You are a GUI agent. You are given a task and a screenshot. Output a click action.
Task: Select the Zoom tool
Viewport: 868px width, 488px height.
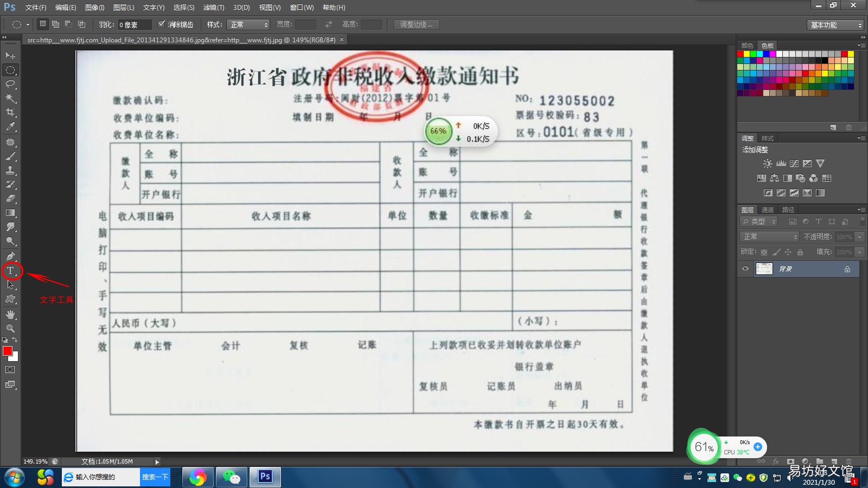[10, 329]
